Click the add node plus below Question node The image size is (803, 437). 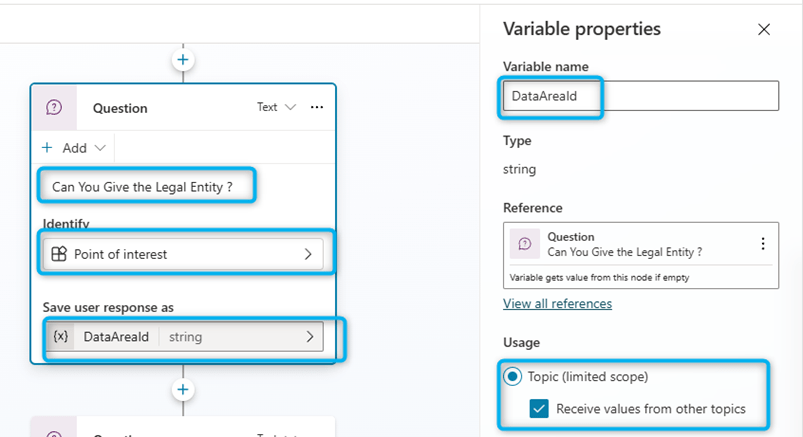[182, 389]
